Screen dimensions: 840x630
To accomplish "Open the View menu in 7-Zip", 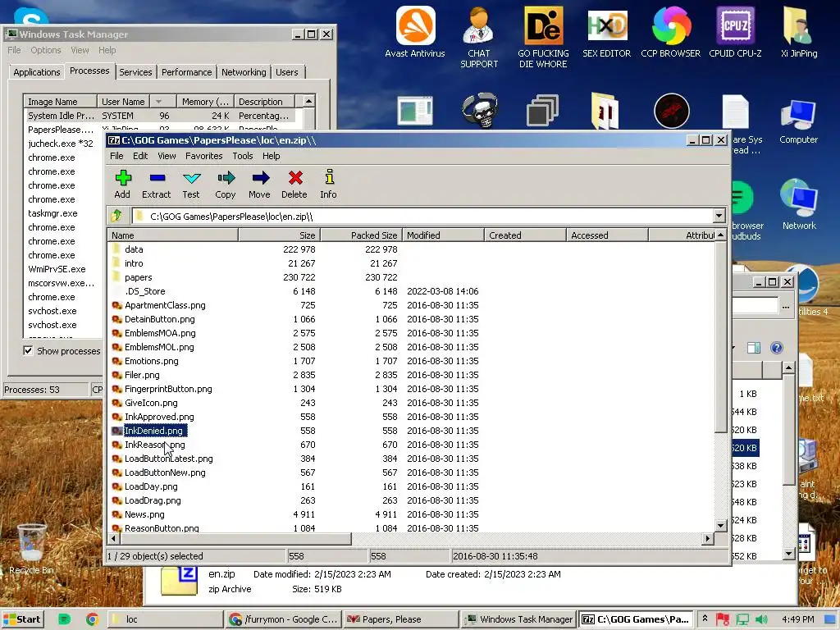I will click(167, 156).
